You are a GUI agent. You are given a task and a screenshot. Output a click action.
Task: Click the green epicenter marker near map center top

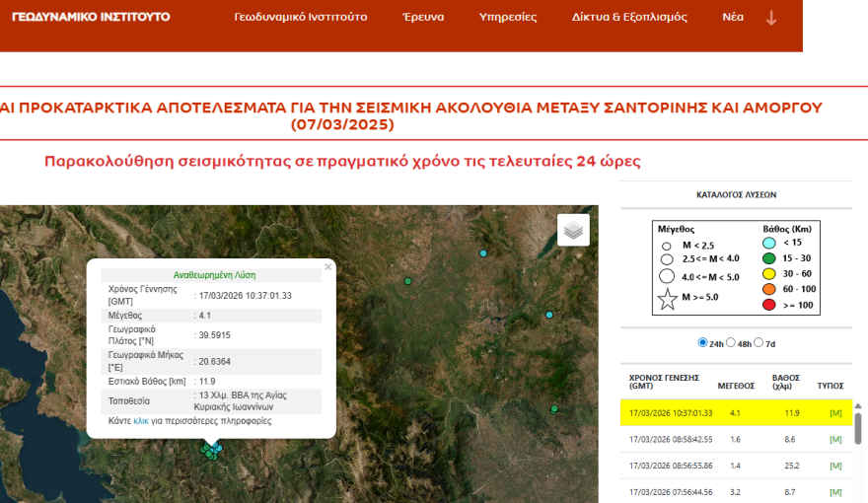(408, 281)
